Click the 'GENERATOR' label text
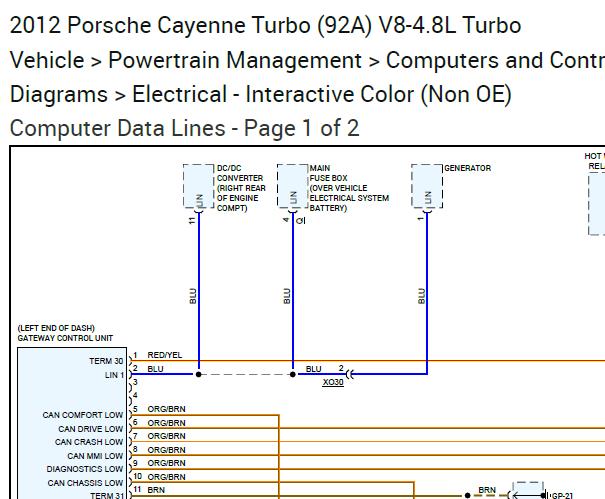 click(468, 168)
